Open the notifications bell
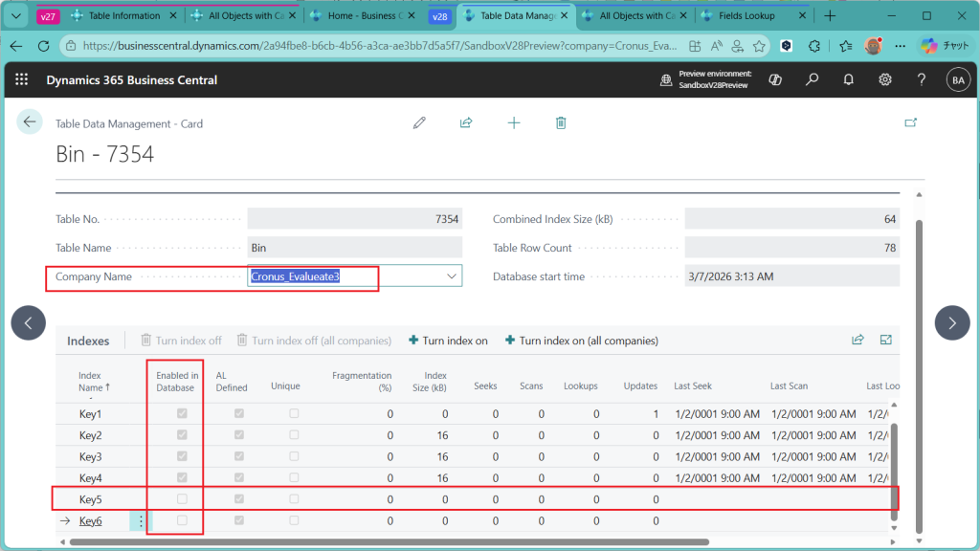 coord(848,80)
